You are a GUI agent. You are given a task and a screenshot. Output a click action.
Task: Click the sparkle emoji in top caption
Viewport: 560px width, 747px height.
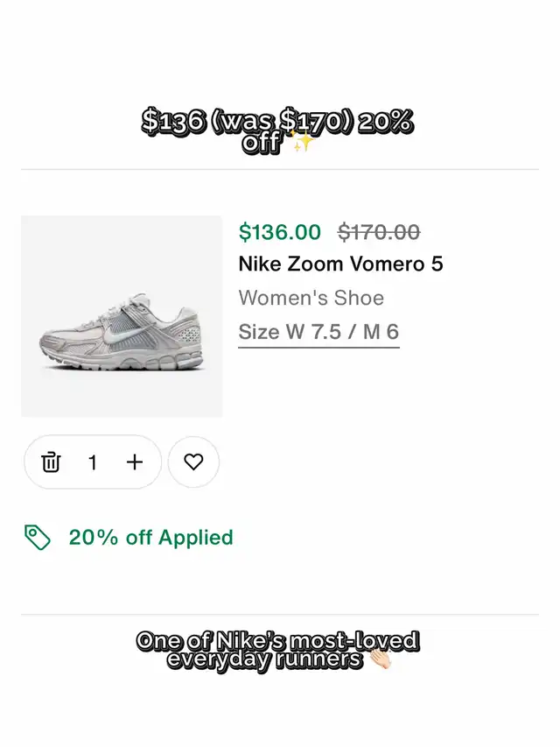pos(303,143)
